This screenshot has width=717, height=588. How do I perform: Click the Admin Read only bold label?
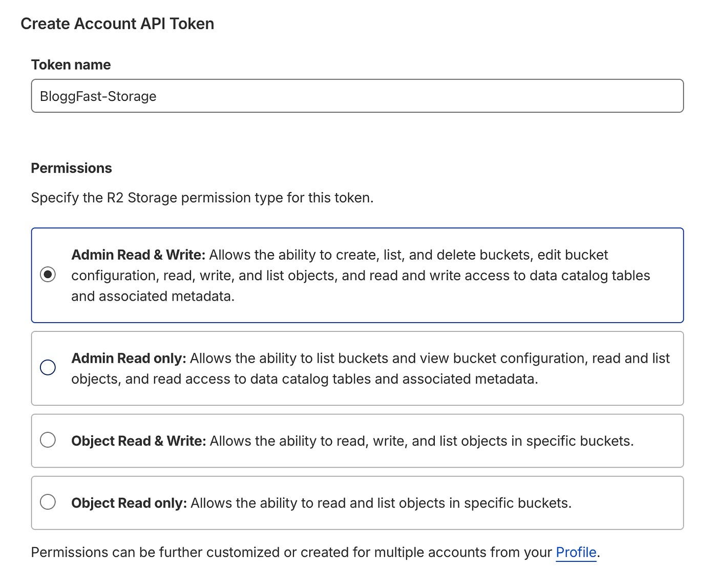(x=128, y=358)
